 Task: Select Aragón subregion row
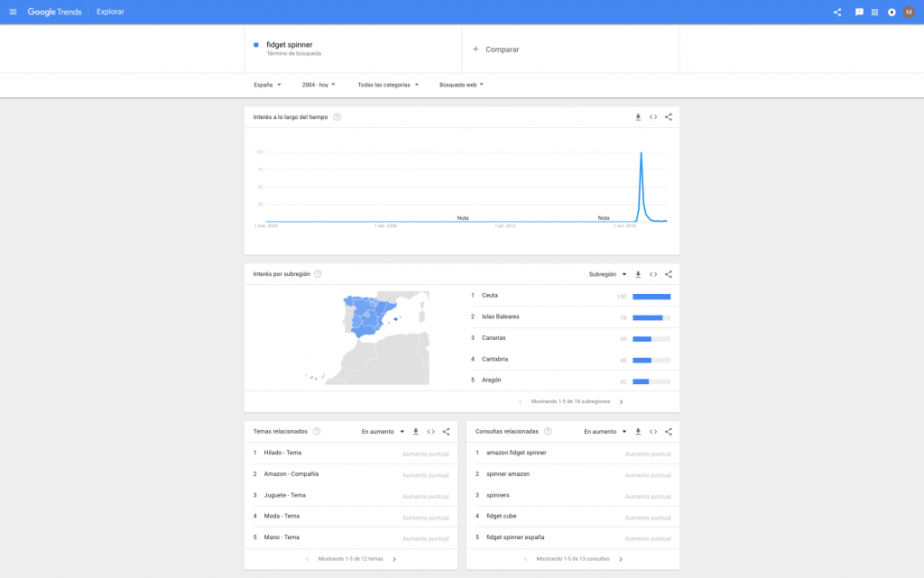(x=570, y=381)
